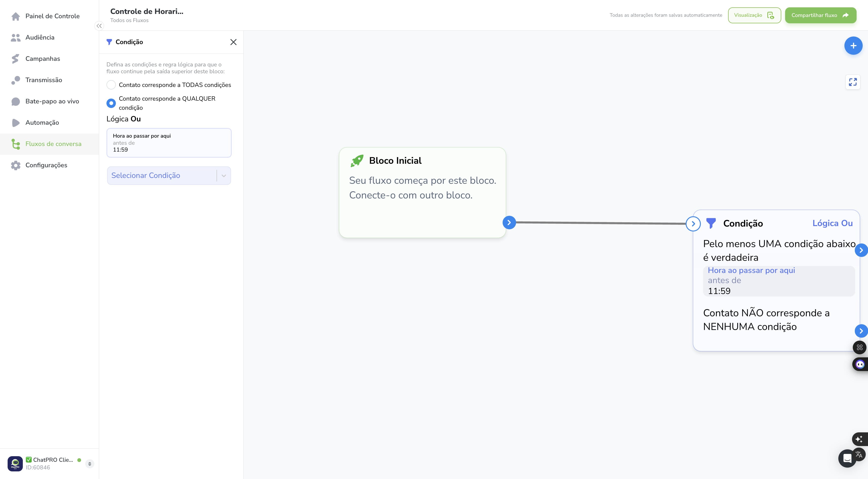
Task: Open the chat support bubble icon
Action: (847, 458)
